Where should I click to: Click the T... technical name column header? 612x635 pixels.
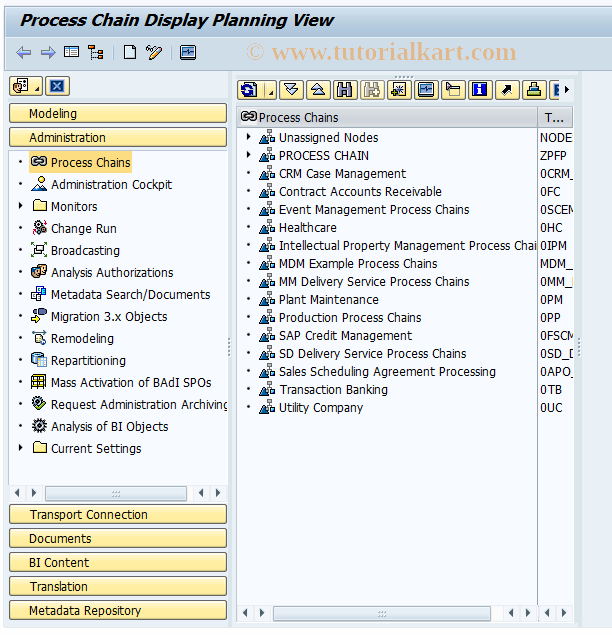[555, 117]
